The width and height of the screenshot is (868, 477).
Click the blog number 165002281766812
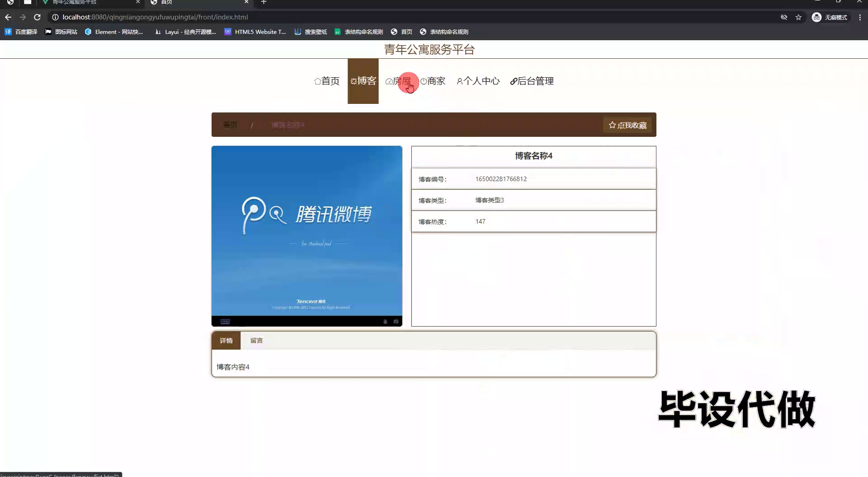(x=501, y=179)
